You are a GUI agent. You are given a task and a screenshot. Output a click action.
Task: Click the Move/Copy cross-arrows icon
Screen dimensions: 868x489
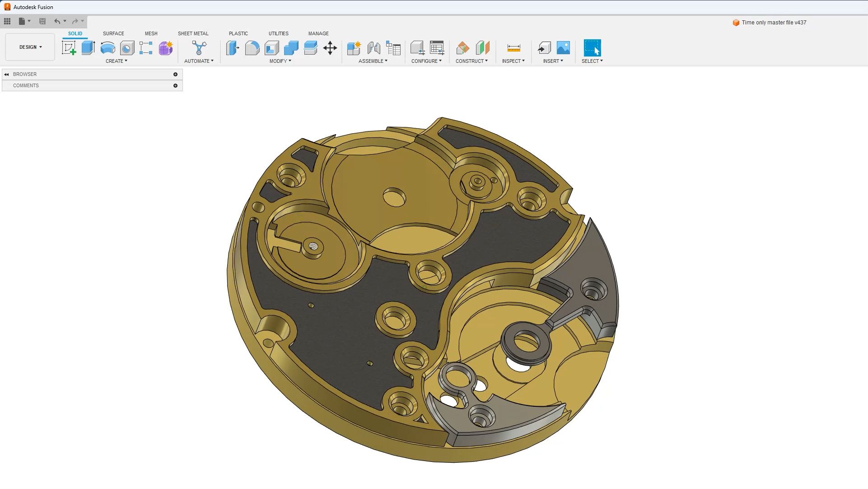pyautogui.click(x=330, y=48)
